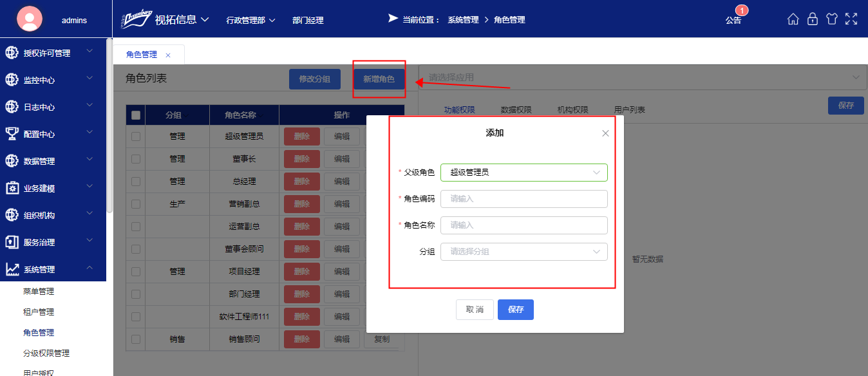Click the 修改分组 button
The image size is (868, 376).
[315, 79]
